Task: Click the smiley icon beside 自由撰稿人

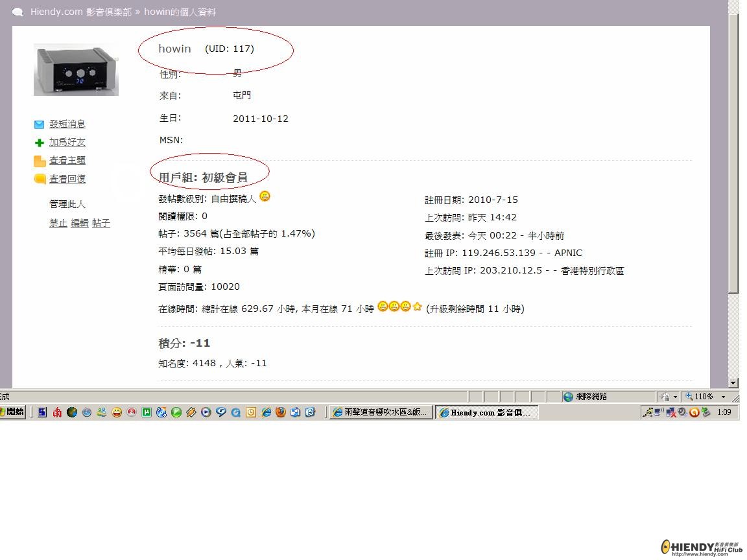Action: tap(265, 196)
